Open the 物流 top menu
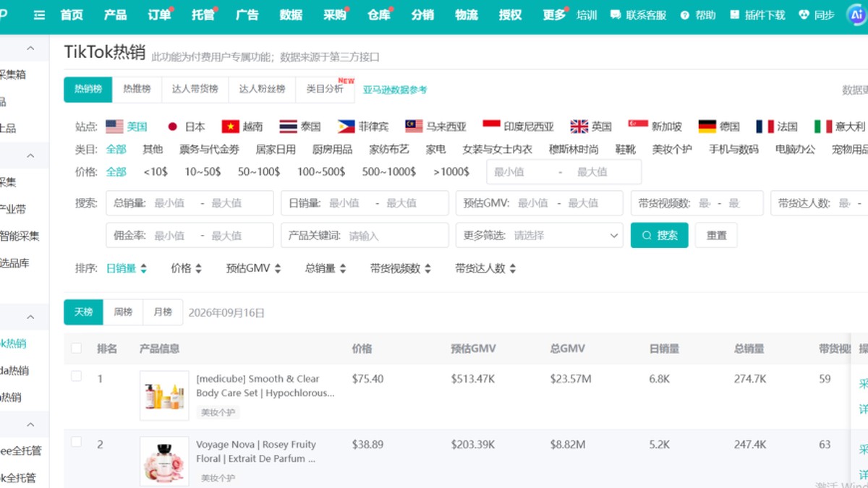 [466, 15]
